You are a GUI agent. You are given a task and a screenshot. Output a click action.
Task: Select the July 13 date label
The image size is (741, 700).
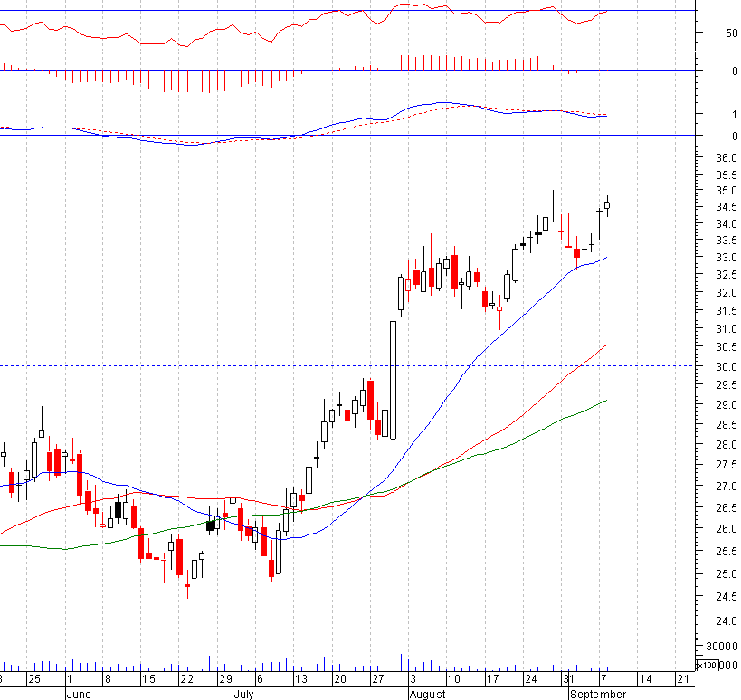pyautogui.click(x=301, y=679)
